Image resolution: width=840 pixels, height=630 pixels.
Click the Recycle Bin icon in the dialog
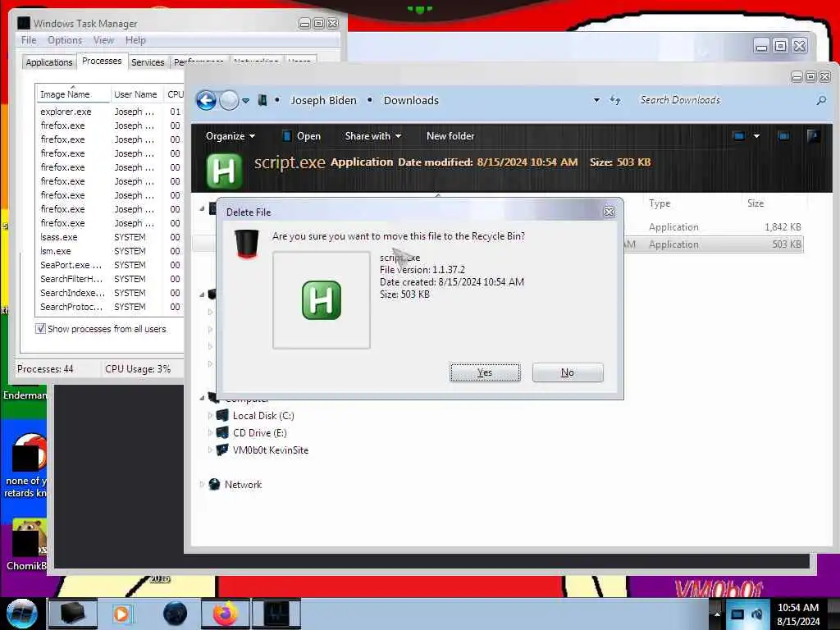[246, 244]
